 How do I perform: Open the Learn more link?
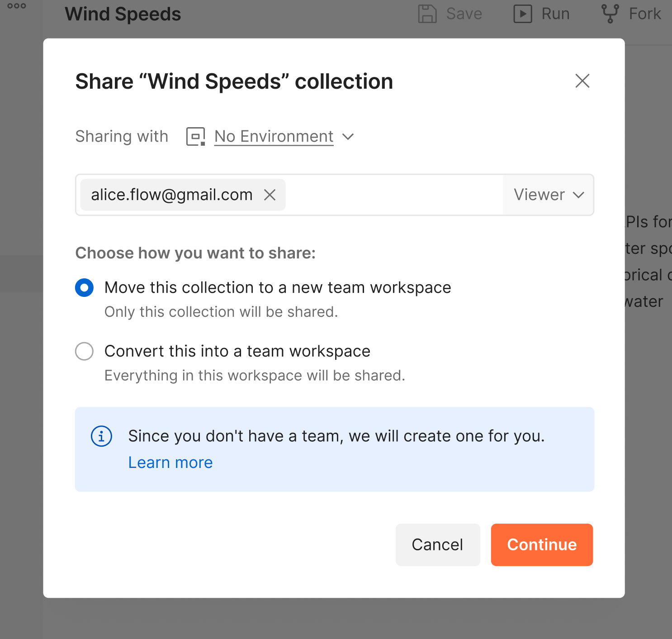point(170,463)
